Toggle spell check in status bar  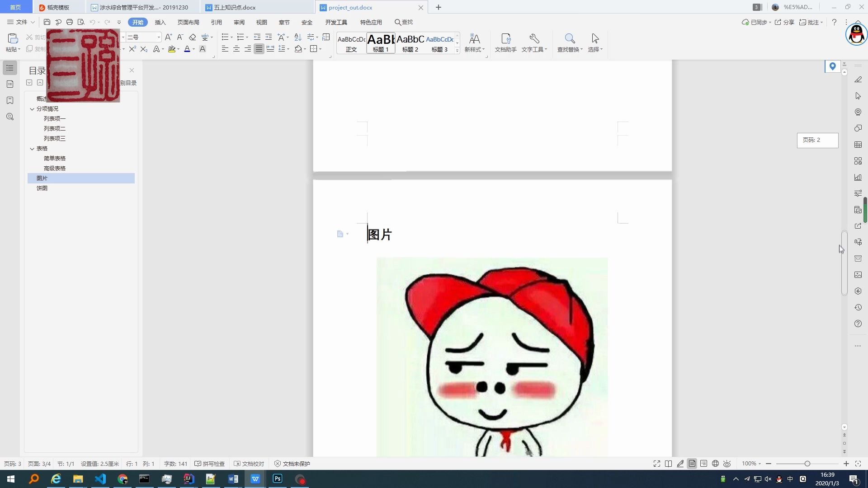tap(209, 464)
